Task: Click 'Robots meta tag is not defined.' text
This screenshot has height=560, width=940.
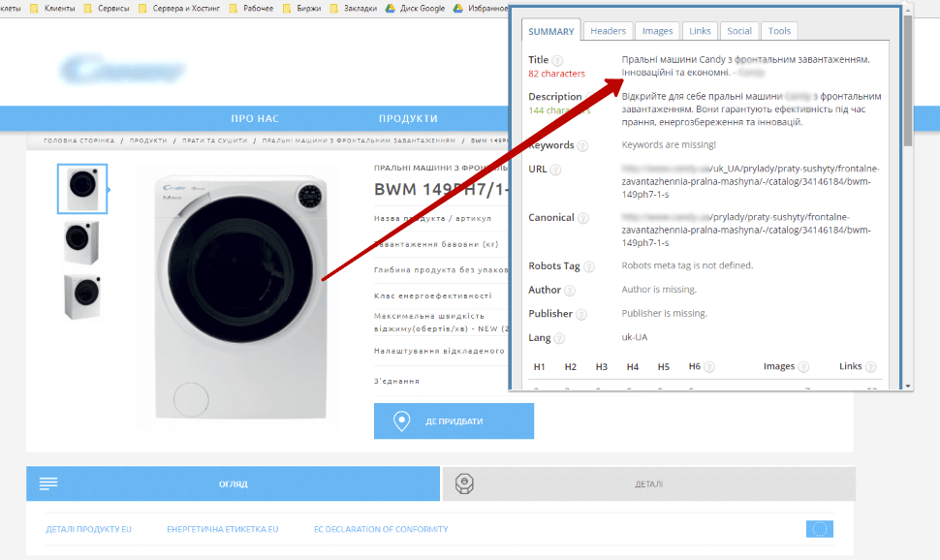Action: 687,265
